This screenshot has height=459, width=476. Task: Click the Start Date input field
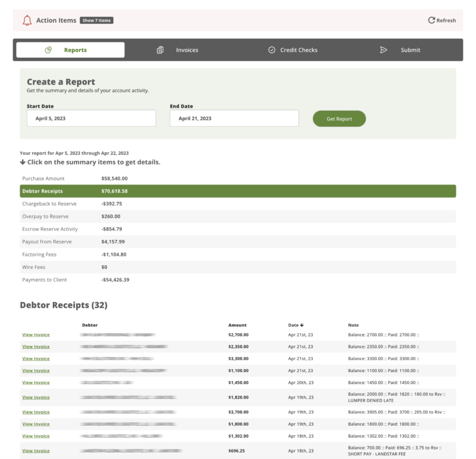(90, 118)
